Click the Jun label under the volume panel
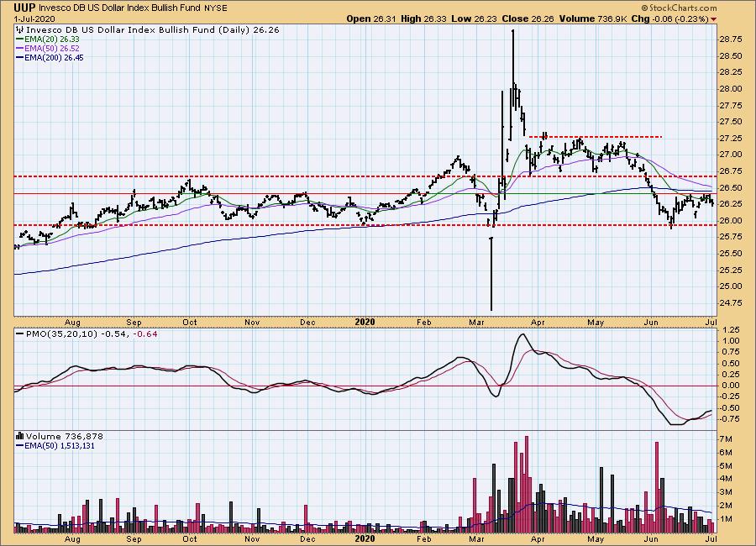The image size is (756, 546). coord(651,538)
